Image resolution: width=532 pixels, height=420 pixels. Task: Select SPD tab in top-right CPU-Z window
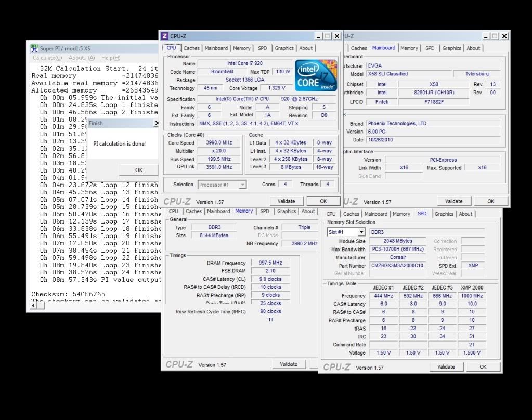point(430,48)
